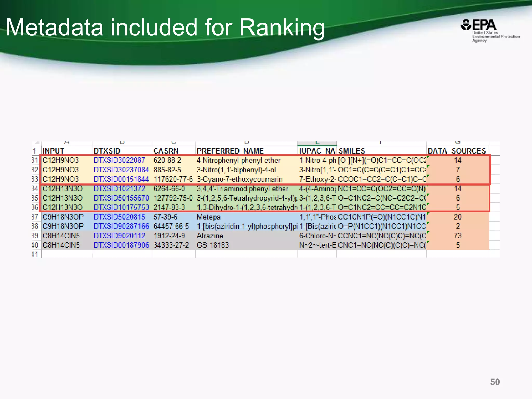The height and width of the screenshot is (399, 532).
Task: Click the EPA logo
Action: click(490, 30)
